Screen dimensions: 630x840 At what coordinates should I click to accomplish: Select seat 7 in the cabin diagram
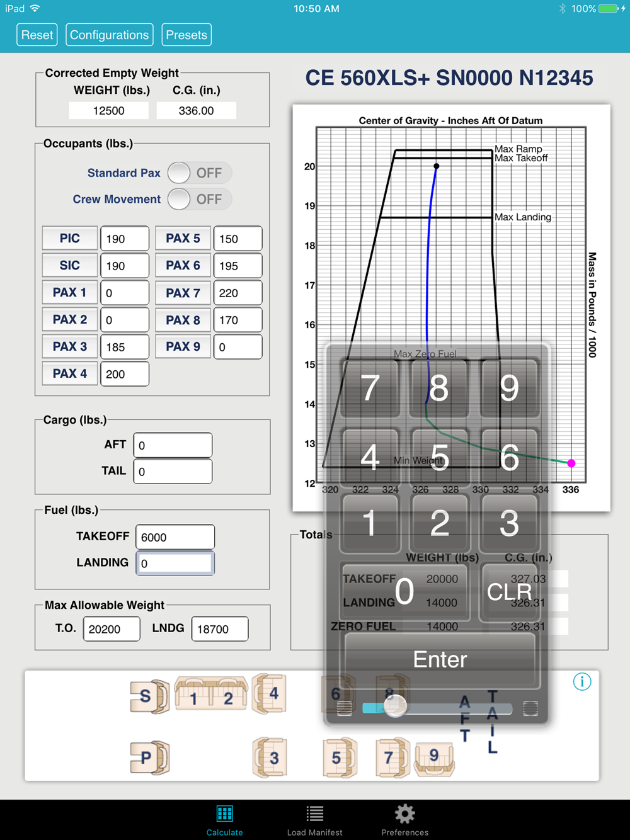click(393, 758)
